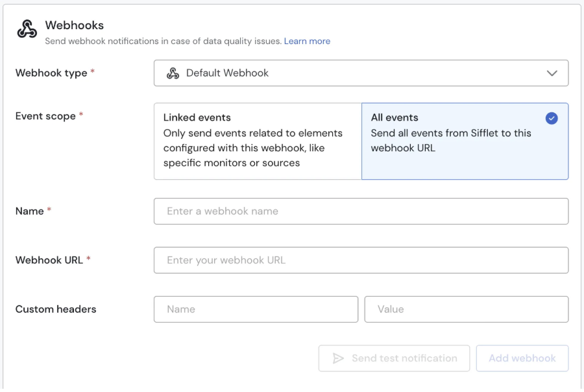Click into the webhook URL input
The image size is (584, 392).
click(x=361, y=260)
